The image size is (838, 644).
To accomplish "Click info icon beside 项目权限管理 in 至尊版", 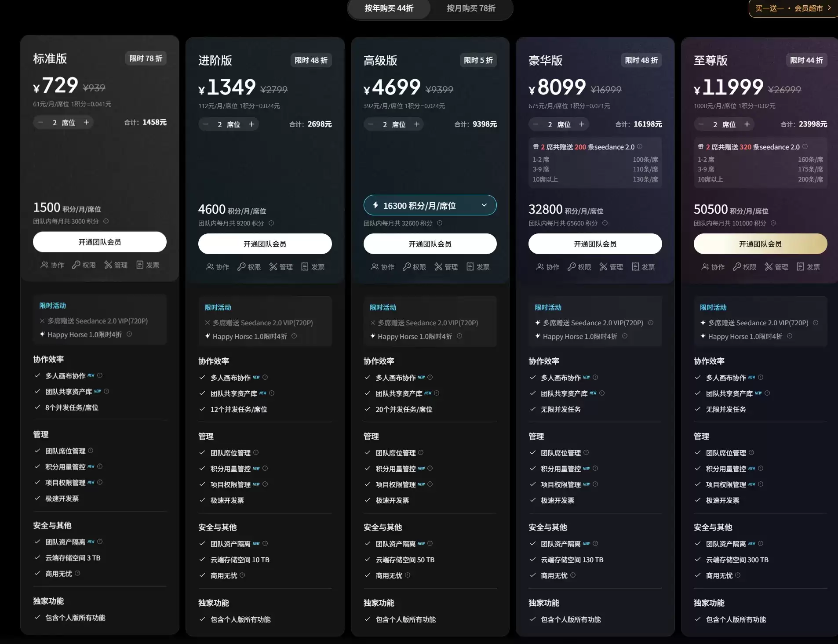I will point(761,484).
